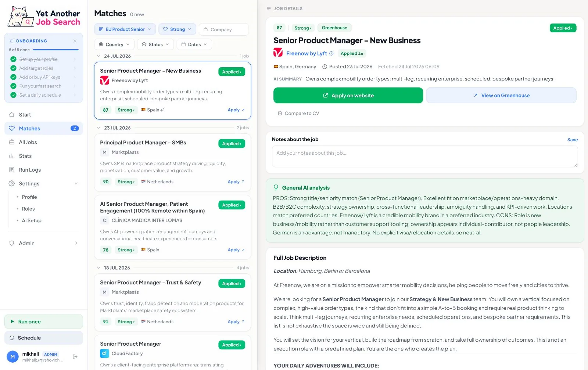
Task: Open Strong rating on Freenow job card
Action: pyautogui.click(x=126, y=110)
